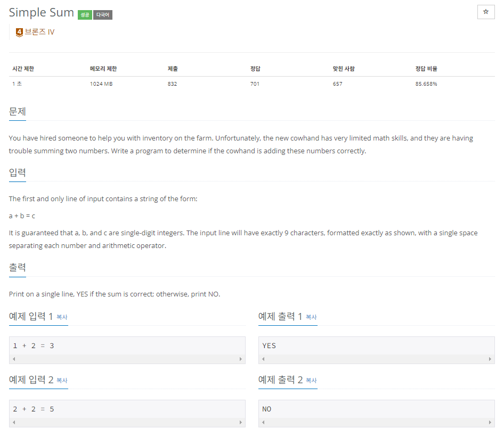Screen dimensions: 504x437
Task: Click the left scroll arrow under sample input 2
Action: [13, 422]
